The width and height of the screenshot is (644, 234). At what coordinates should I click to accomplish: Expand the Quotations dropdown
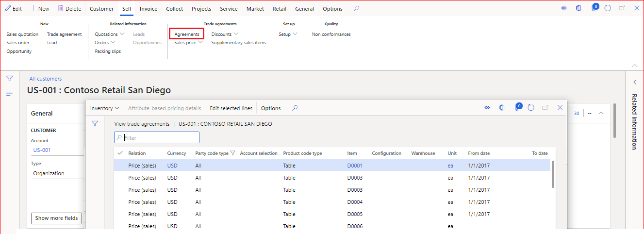[x=110, y=34]
